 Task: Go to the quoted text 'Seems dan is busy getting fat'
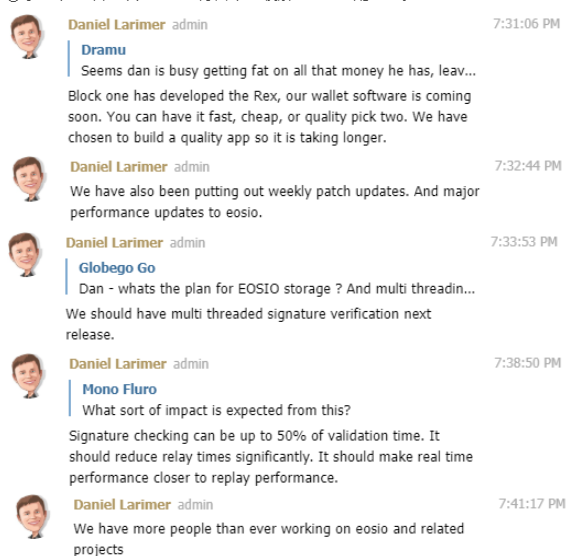(x=278, y=71)
